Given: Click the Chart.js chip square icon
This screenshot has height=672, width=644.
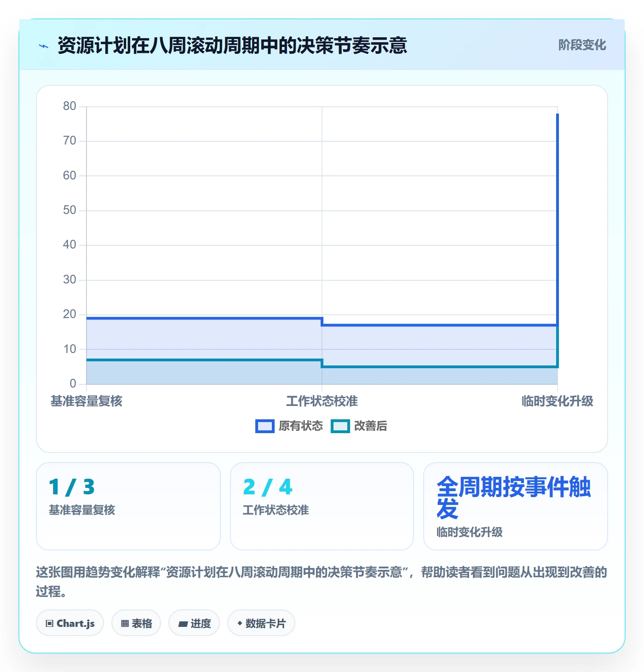Looking at the screenshot, I should click(50, 624).
